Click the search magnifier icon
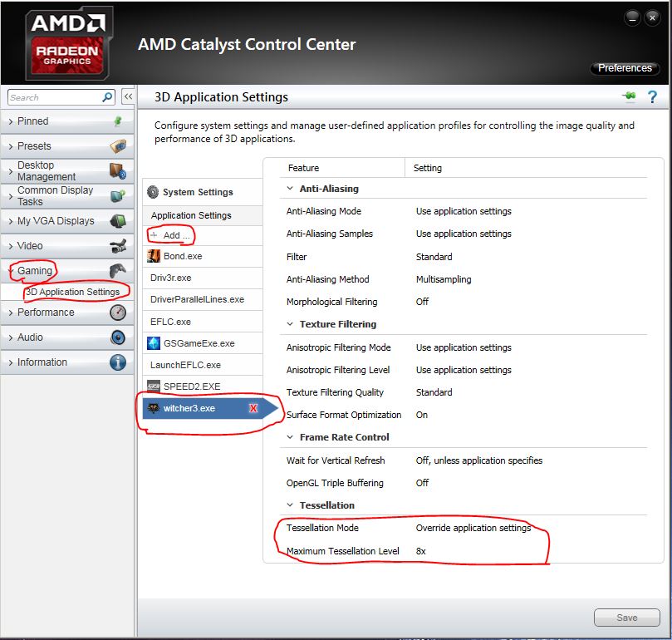The height and width of the screenshot is (640, 672). pyautogui.click(x=107, y=97)
